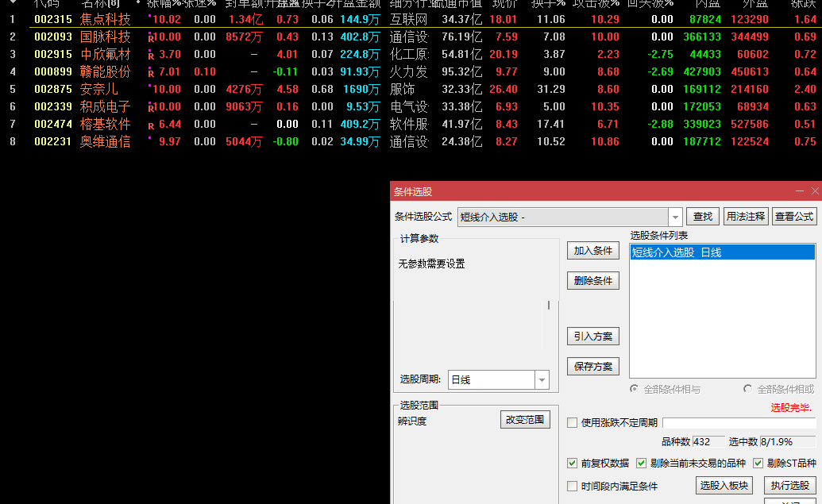View the formula using 查看公式

[x=794, y=215]
